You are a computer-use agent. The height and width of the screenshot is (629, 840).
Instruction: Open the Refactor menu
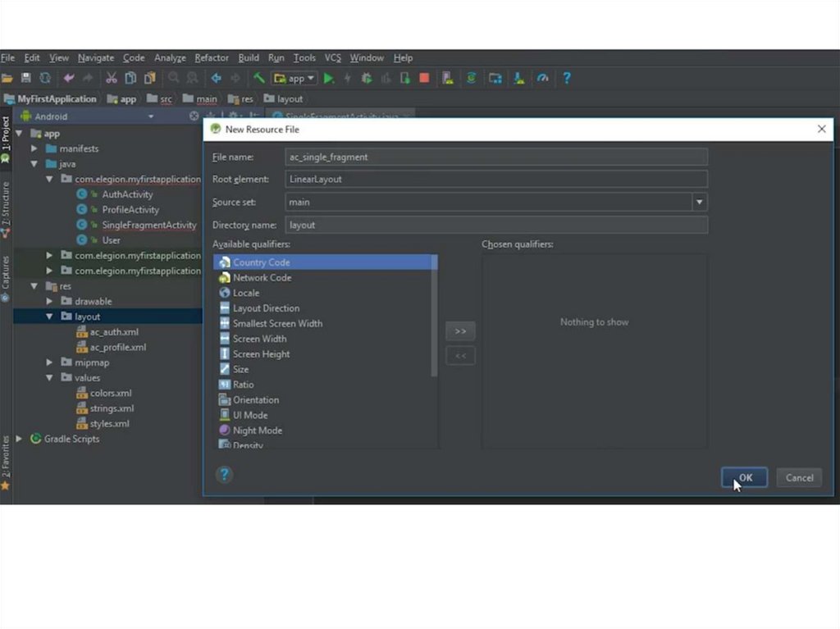coord(212,58)
